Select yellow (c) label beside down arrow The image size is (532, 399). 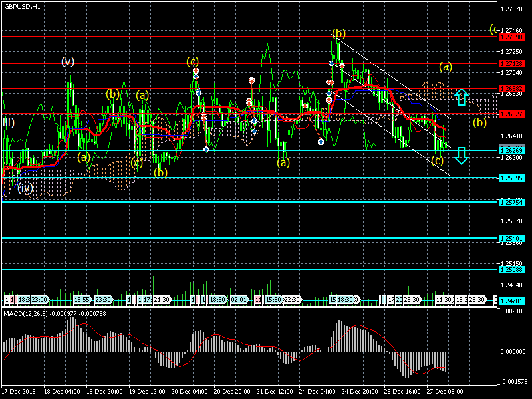click(x=437, y=160)
